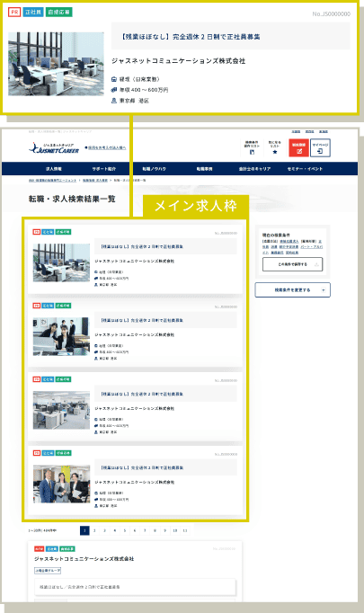Go to results page 9
The width and height of the screenshot is (364, 613).
click(x=165, y=530)
